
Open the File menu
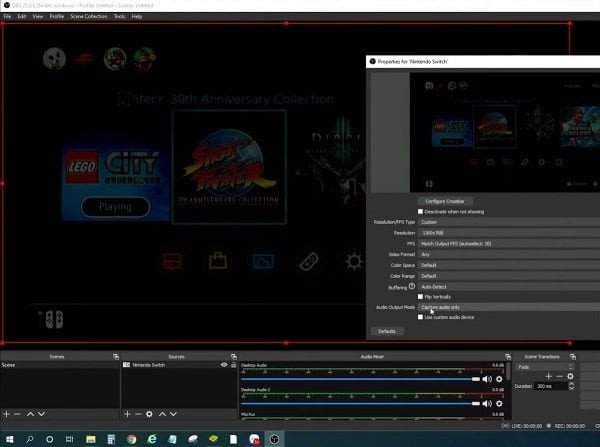[x=7, y=16]
